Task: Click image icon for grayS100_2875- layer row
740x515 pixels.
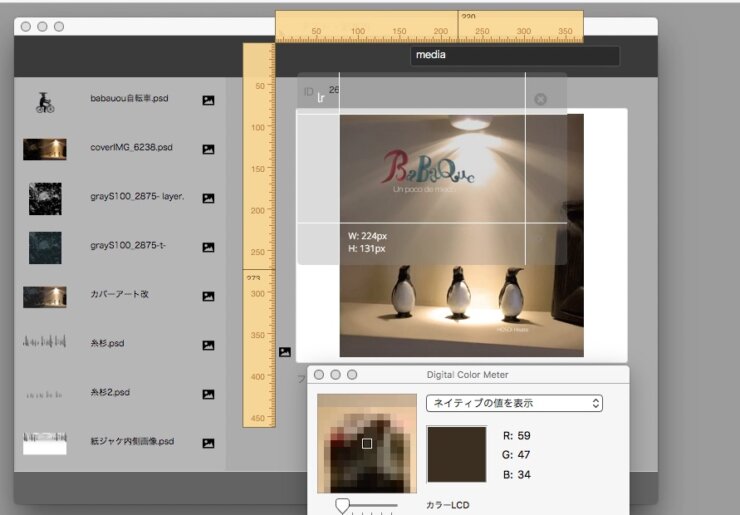Action: pos(208,198)
